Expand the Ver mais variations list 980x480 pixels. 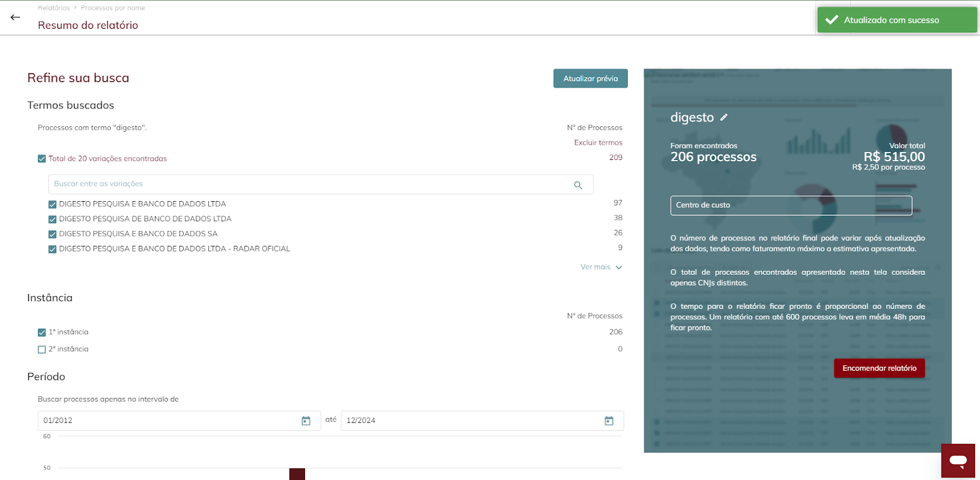pos(601,267)
